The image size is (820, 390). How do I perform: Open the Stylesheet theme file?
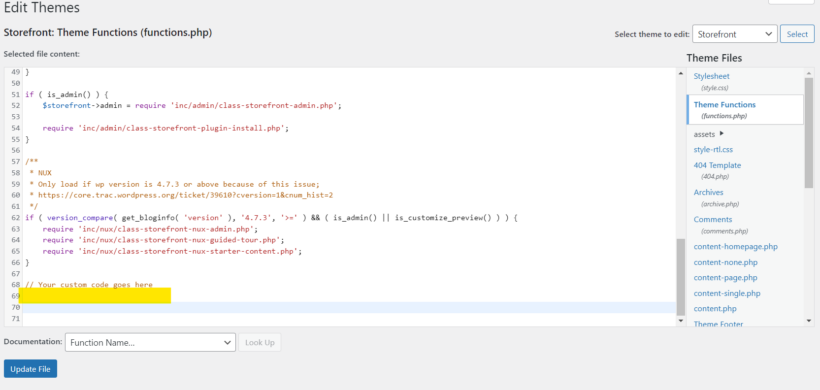pyautogui.click(x=711, y=76)
